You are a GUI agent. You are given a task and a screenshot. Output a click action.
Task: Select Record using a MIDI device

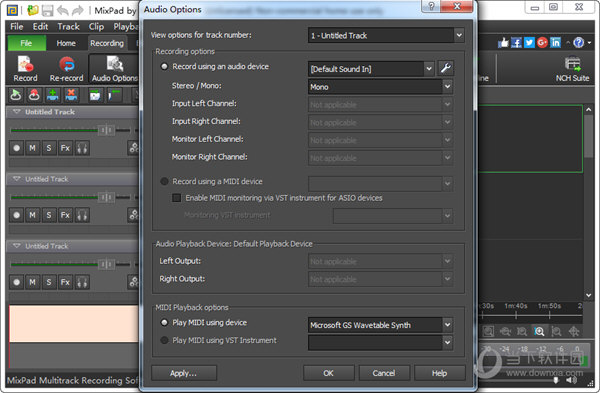tap(164, 181)
